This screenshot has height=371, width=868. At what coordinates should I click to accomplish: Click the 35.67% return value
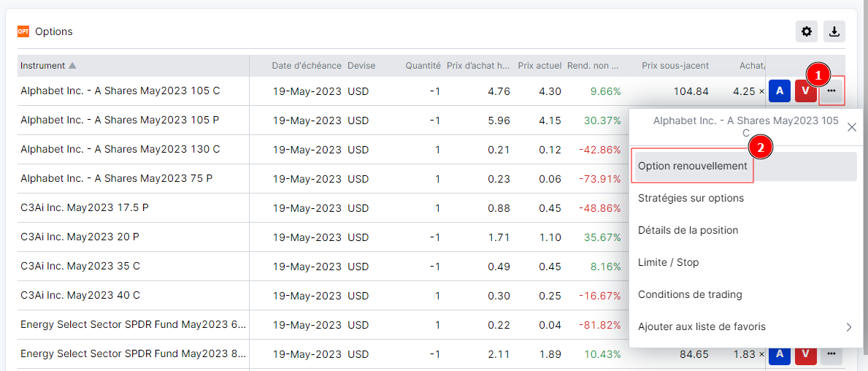point(602,238)
